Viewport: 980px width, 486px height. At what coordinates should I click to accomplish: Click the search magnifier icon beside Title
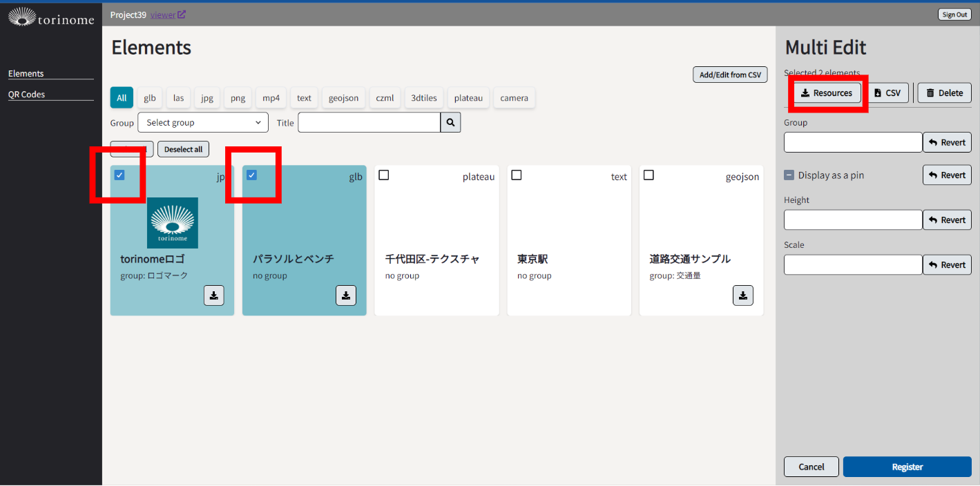[x=450, y=123]
